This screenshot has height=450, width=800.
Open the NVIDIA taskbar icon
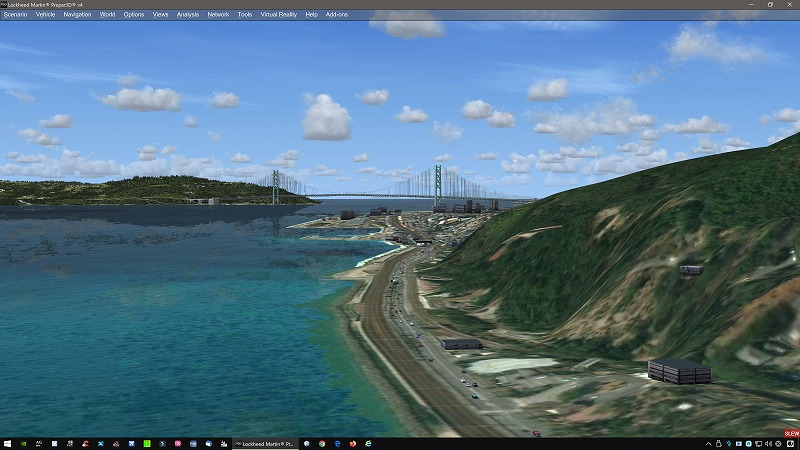click(23, 444)
